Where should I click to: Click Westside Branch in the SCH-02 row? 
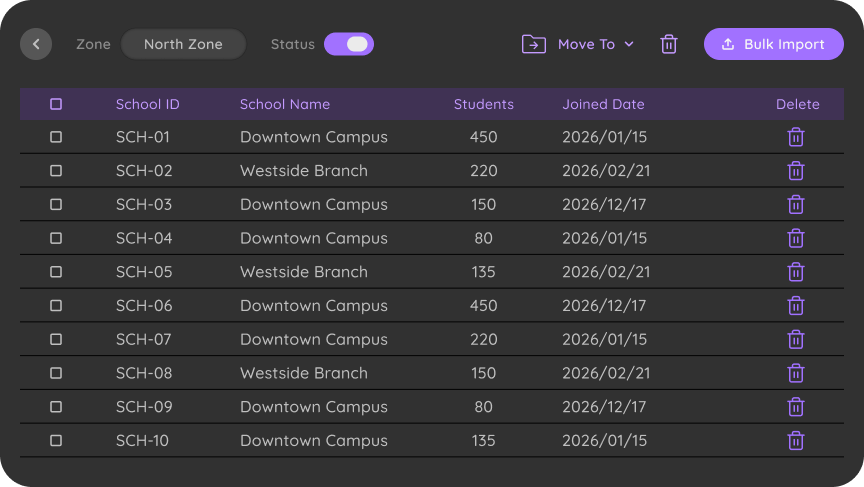(304, 171)
